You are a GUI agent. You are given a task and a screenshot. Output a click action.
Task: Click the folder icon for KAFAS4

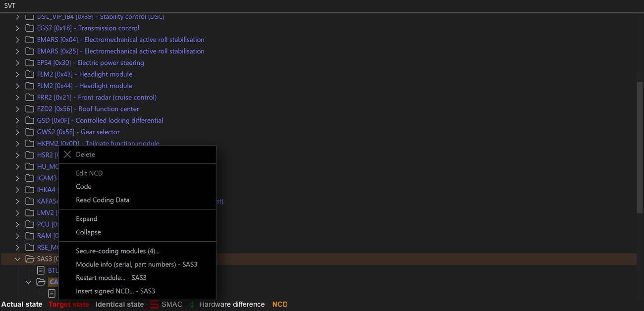pyautogui.click(x=30, y=202)
